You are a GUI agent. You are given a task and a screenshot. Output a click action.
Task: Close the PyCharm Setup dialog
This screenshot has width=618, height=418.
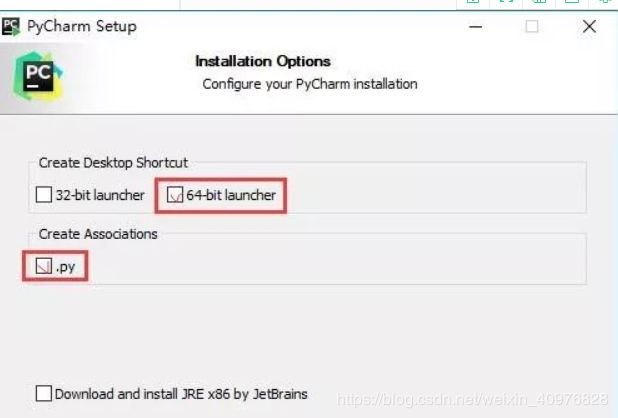[x=589, y=27]
